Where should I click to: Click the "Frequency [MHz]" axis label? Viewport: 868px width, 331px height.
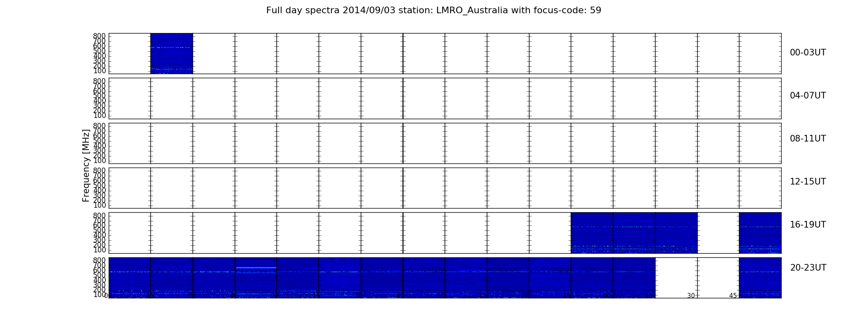(x=86, y=165)
